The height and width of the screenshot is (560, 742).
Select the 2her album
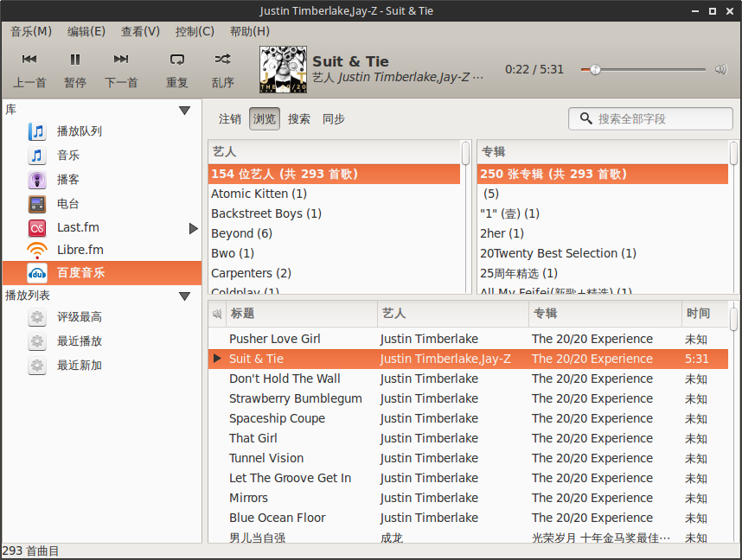(x=603, y=233)
